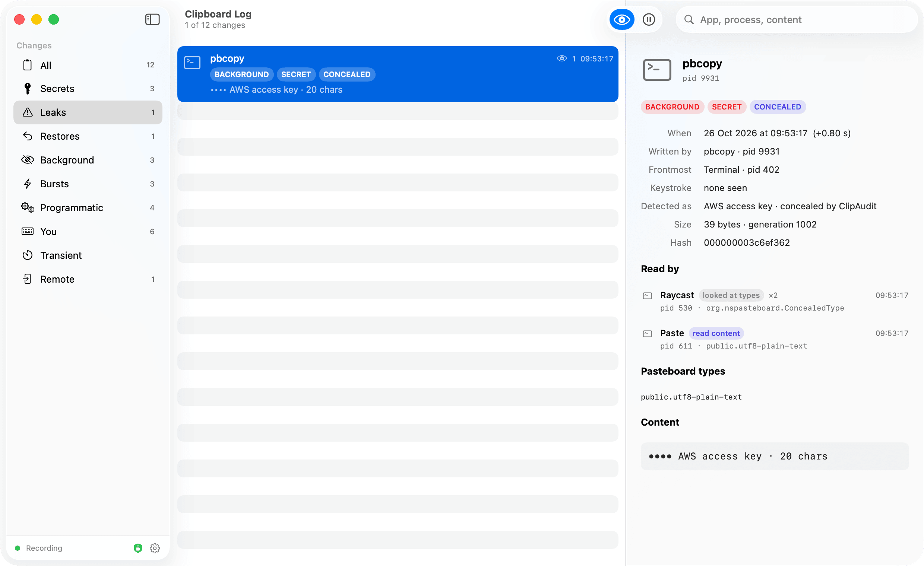Click the 'looked at types' badge
924x566 pixels.
731,295
